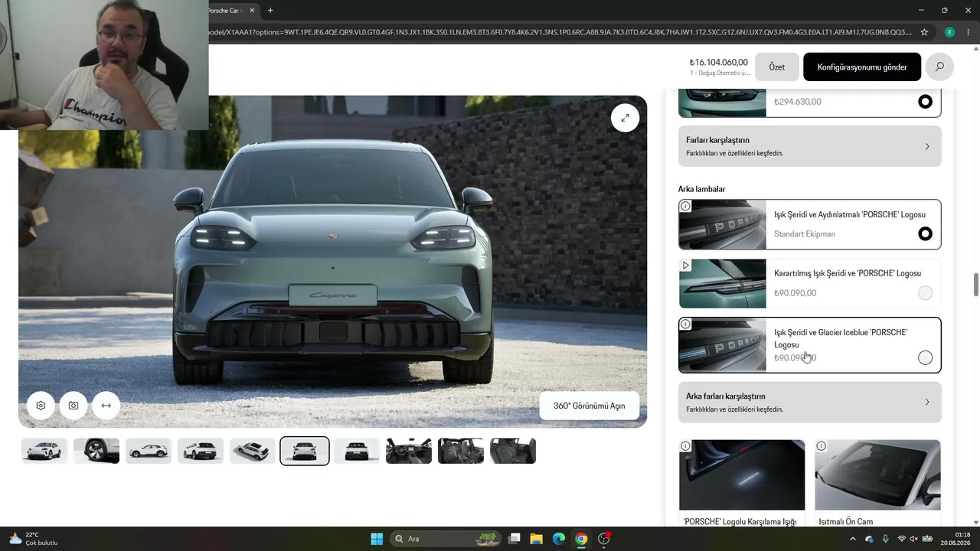
Task: Expand Arka farları karşılaştırın comparison
Action: click(x=810, y=403)
